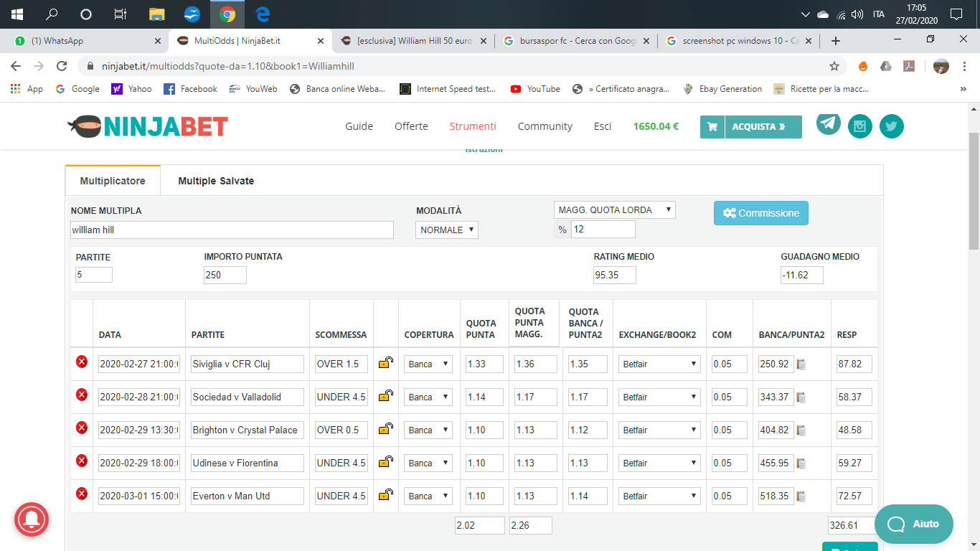This screenshot has width=980, height=551.
Task: Switch to the Multiple Salvate tab
Action: pyautogui.click(x=216, y=181)
